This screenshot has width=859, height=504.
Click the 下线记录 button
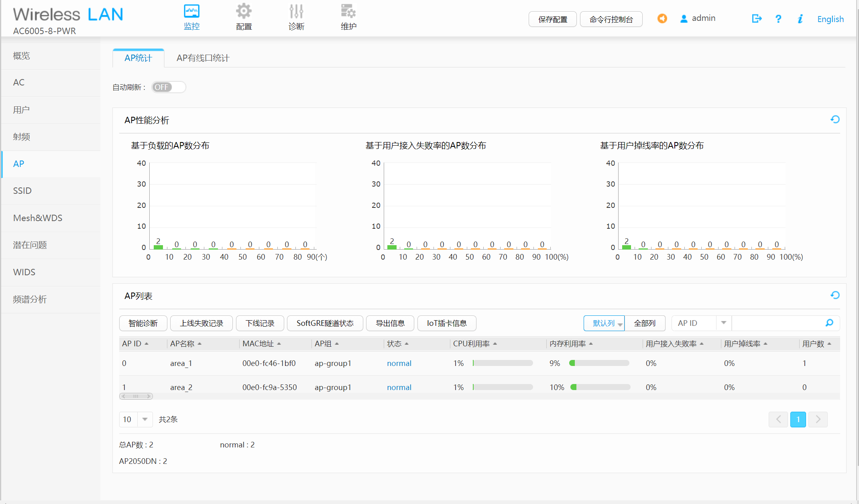(260, 323)
